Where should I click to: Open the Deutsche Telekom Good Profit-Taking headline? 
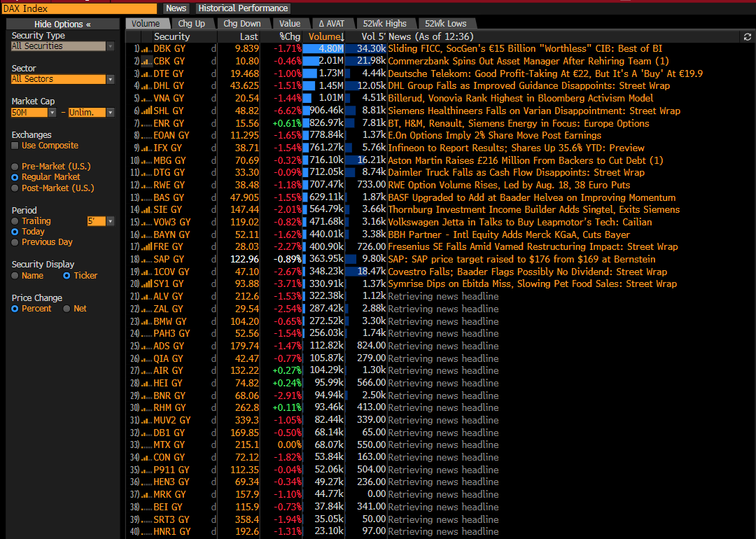pyautogui.click(x=545, y=73)
